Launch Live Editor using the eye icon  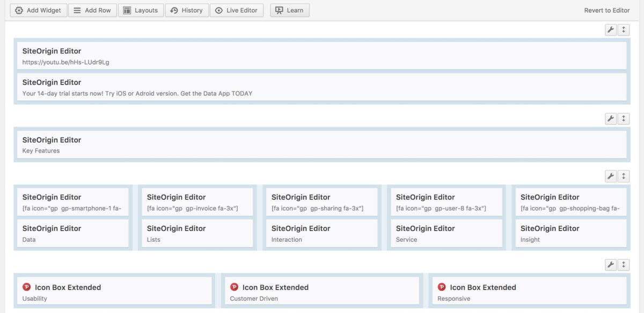coord(218,10)
